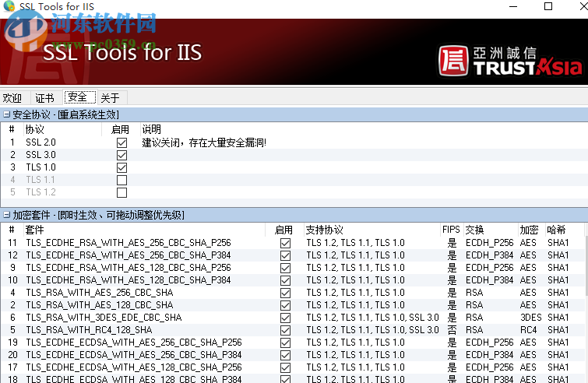Click the FIPS column header
Viewport: 588px width, 383px height.
tap(451, 230)
